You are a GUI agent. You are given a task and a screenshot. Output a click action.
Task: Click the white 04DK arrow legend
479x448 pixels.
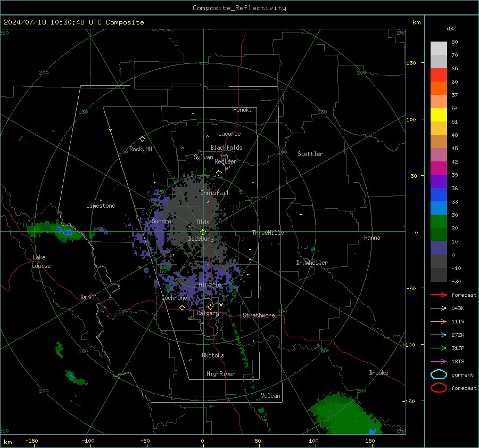439,308
